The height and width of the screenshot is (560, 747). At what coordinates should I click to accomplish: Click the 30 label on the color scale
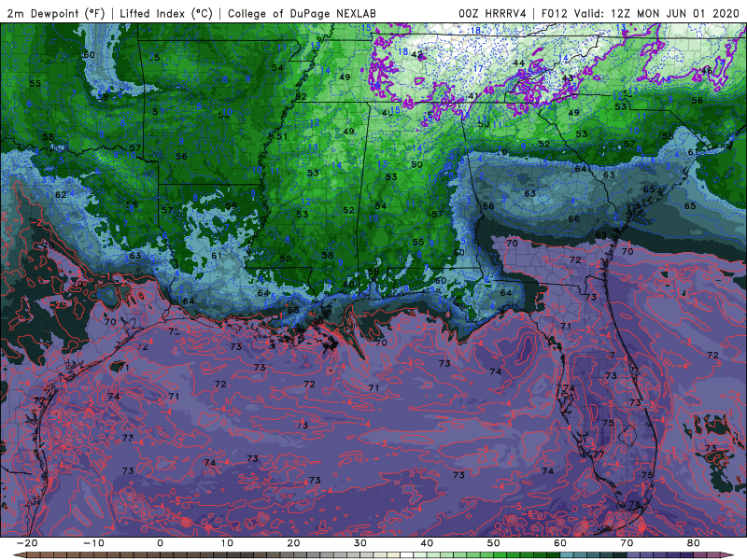[x=360, y=543]
